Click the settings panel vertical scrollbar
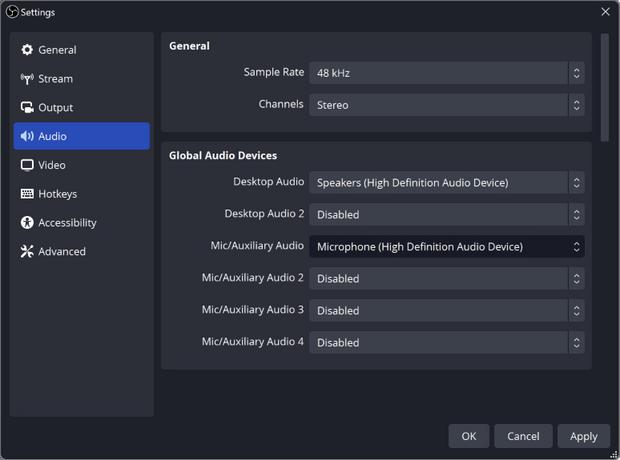620x460 pixels. click(x=605, y=87)
